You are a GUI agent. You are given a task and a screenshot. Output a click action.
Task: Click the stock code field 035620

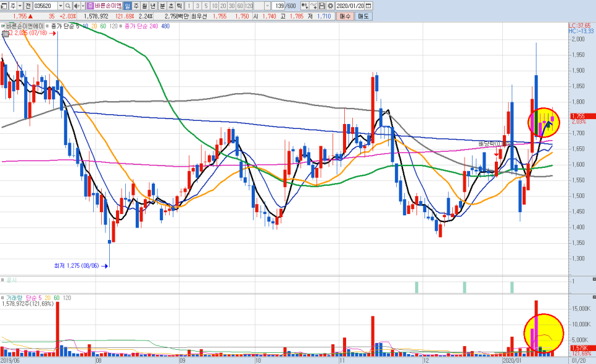(45, 6)
